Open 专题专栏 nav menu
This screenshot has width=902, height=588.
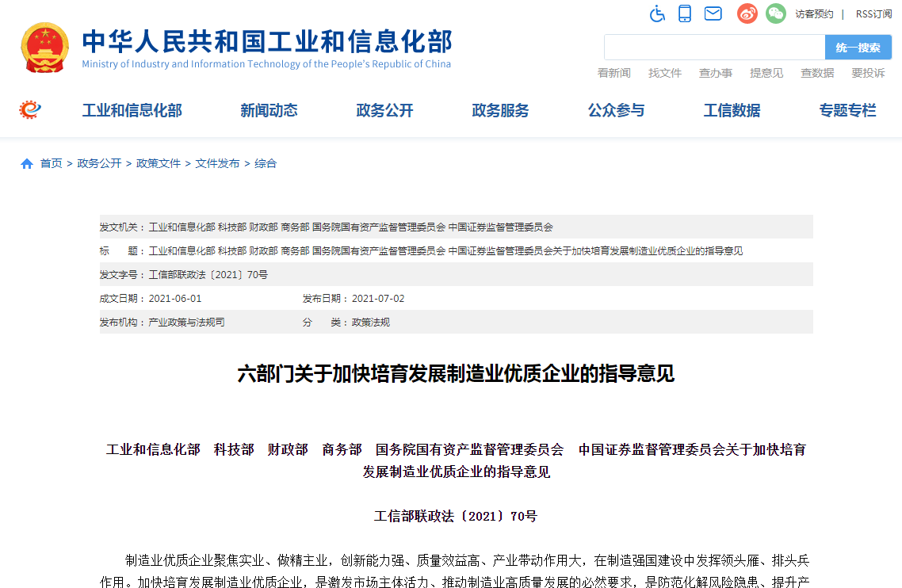[x=848, y=110]
